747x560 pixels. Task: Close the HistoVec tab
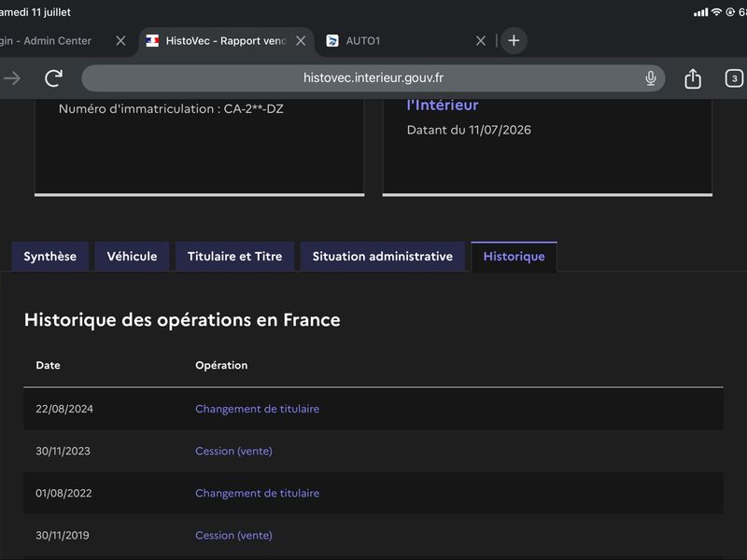(301, 41)
